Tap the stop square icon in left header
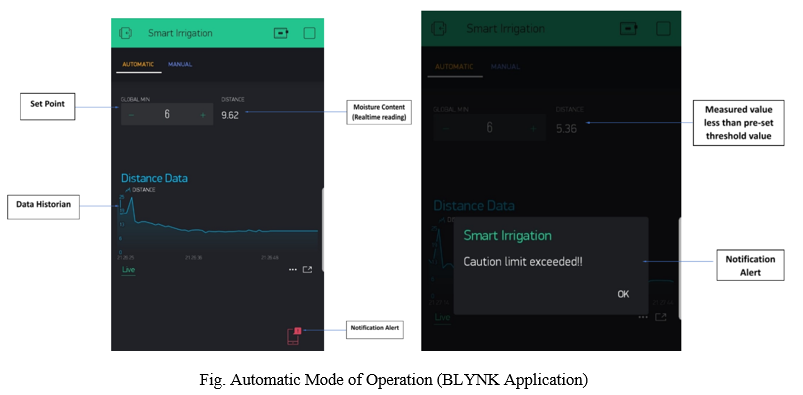Viewport: 803px width, 395px height. pyautogui.click(x=309, y=33)
